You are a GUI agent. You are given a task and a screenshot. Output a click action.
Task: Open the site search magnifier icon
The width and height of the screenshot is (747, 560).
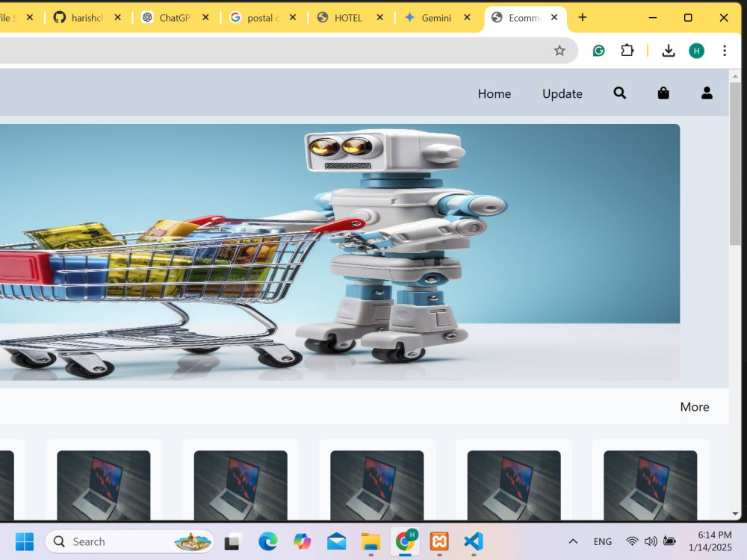(x=619, y=93)
